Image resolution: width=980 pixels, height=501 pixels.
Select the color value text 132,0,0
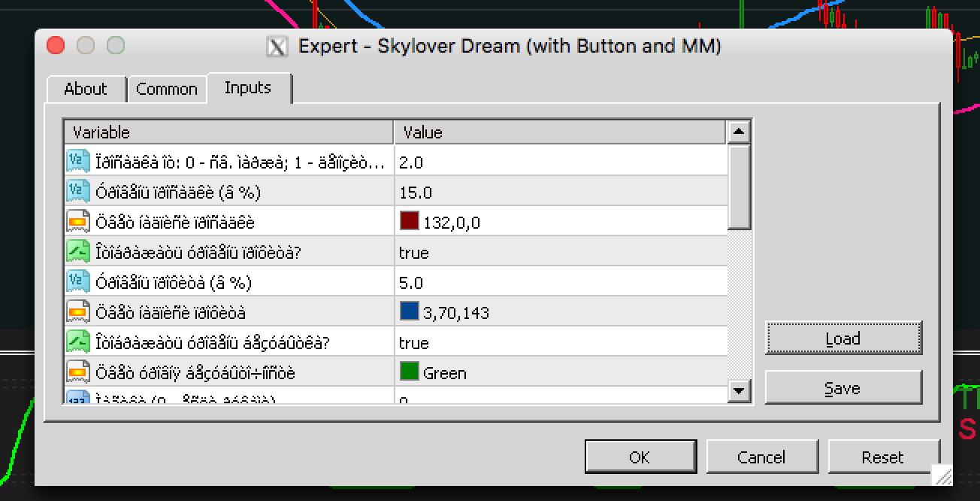click(x=452, y=223)
